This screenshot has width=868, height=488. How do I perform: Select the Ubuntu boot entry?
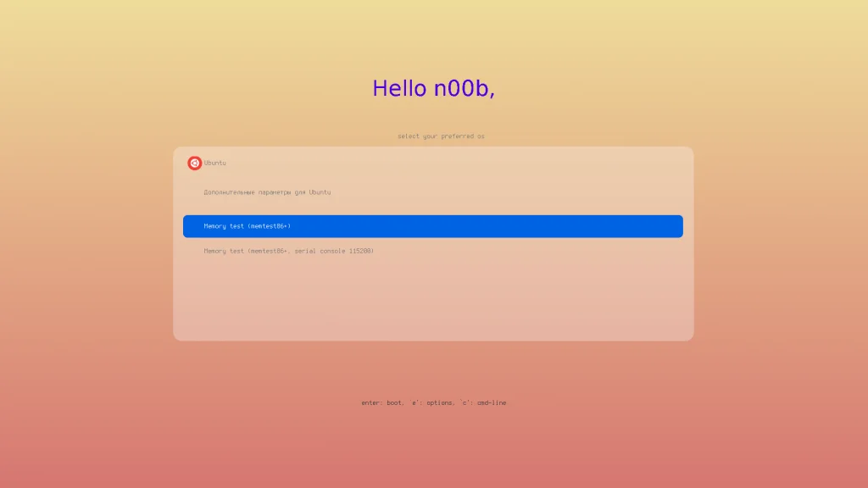click(x=214, y=163)
